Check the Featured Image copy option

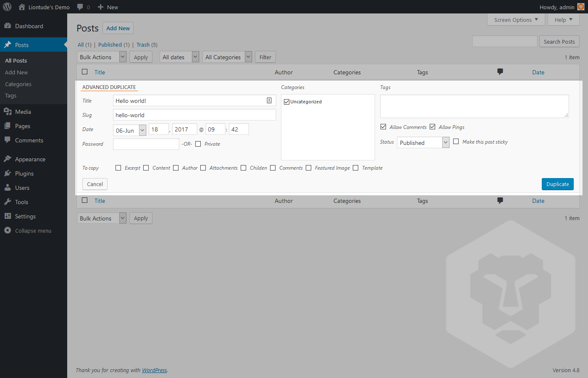(309, 168)
